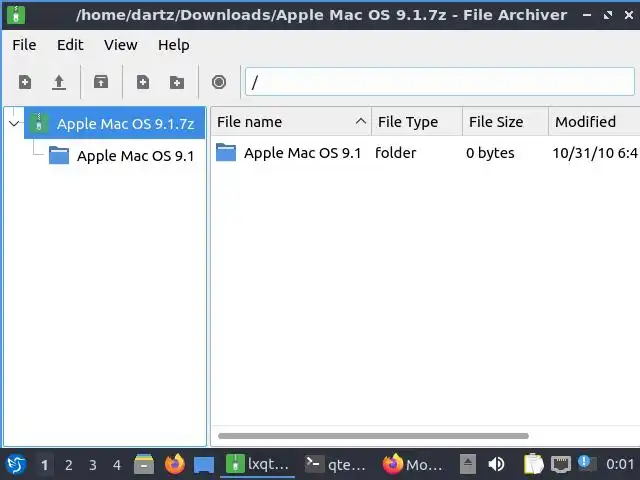Open the LXQt start menu bird icon
This screenshot has width=640, height=480.
16,464
